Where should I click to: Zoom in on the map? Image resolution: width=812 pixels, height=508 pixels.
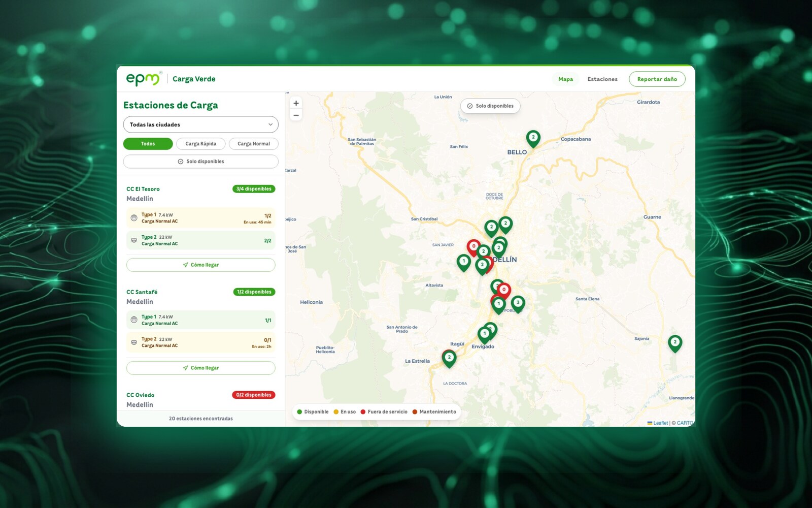click(296, 103)
